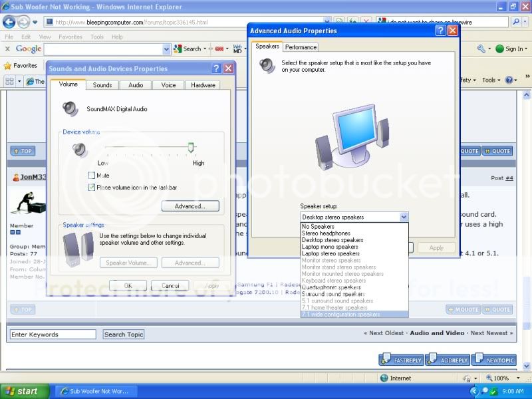Uncheck Place volume icon in the taskbar
Image resolution: width=532 pixels, height=399 pixels.
(x=92, y=188)
